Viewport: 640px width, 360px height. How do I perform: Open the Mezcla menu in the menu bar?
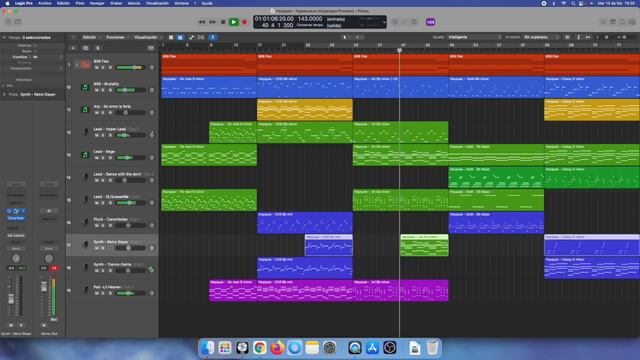(x=134, y=3)
